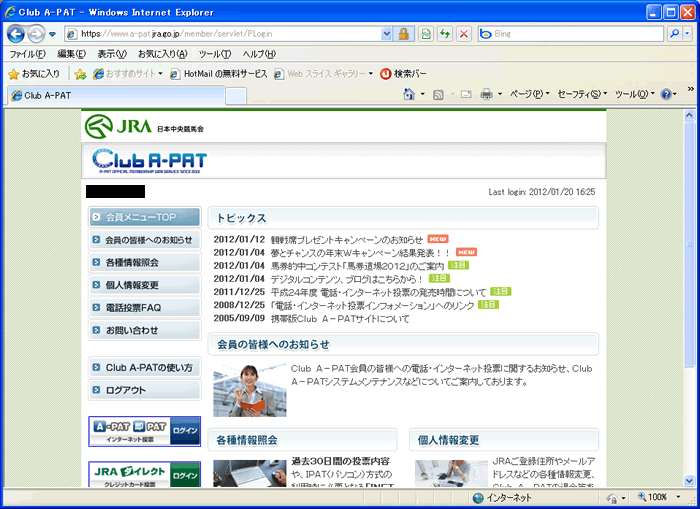The image size is (700, 509).
Task: Open the 表示(V) menu
Action: pyautogui.click(x=112, y=54)
